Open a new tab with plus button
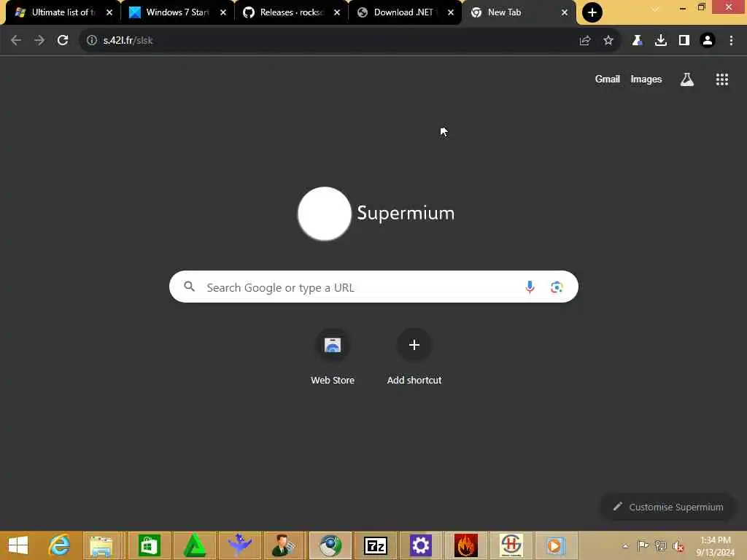The height and width of the screenshot is (560, 747). point(592,12)
